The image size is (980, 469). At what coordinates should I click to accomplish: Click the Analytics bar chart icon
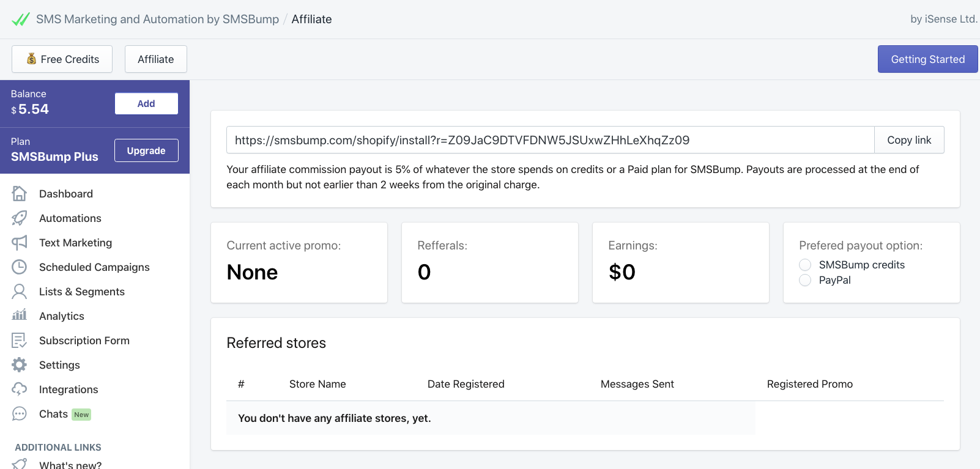[20, 316]
